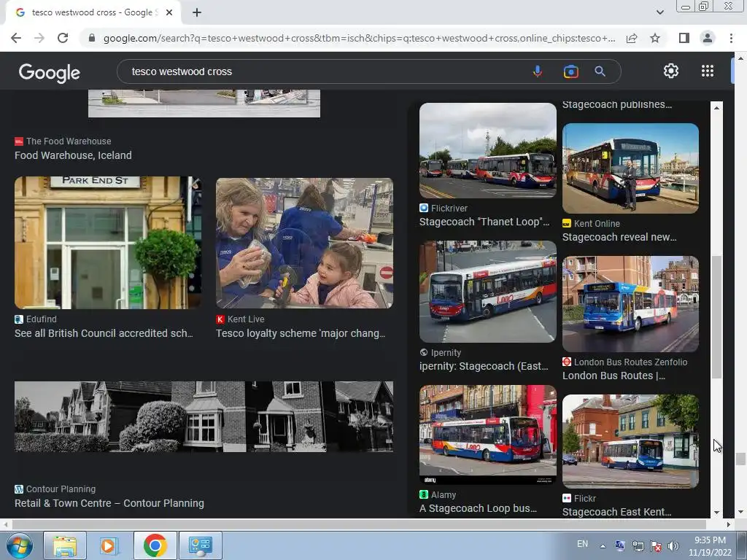
Task: Click side panel scrollbar up arrow
Action: point(716,108)
